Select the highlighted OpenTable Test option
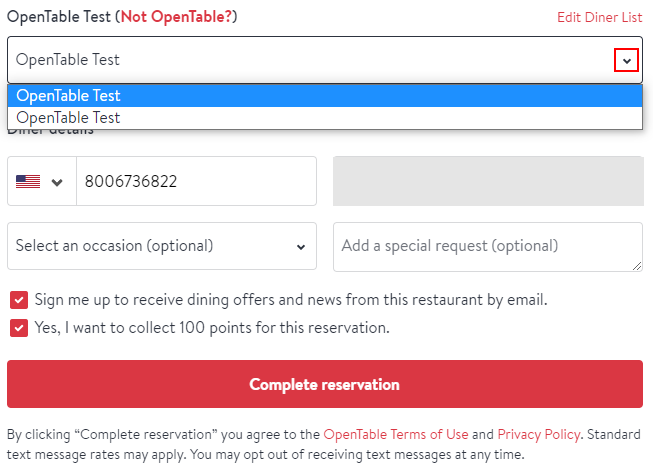 [x=325, y=96]
